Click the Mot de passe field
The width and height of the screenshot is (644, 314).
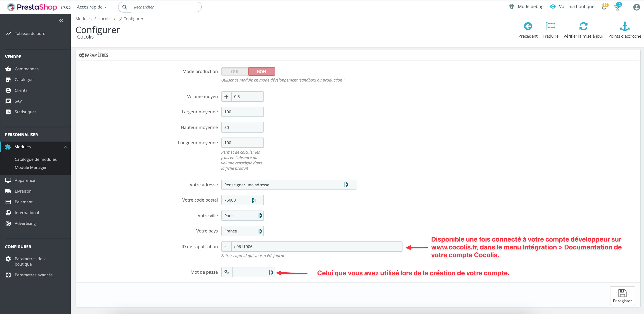click(x=253, y=272)
